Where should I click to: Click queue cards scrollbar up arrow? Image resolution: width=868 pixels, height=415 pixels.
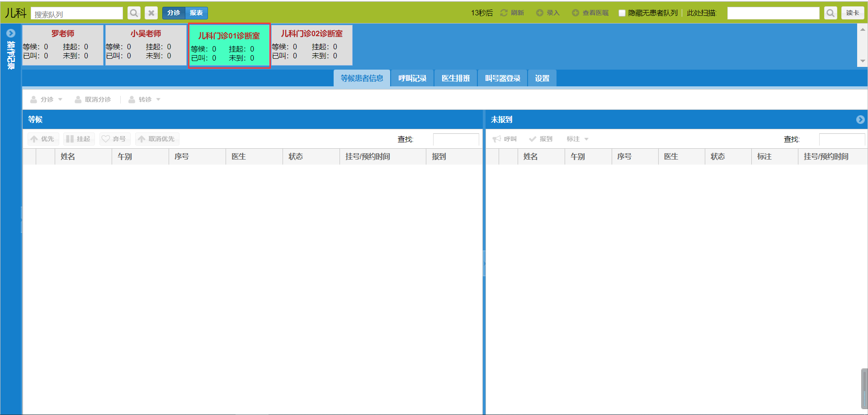863,29
